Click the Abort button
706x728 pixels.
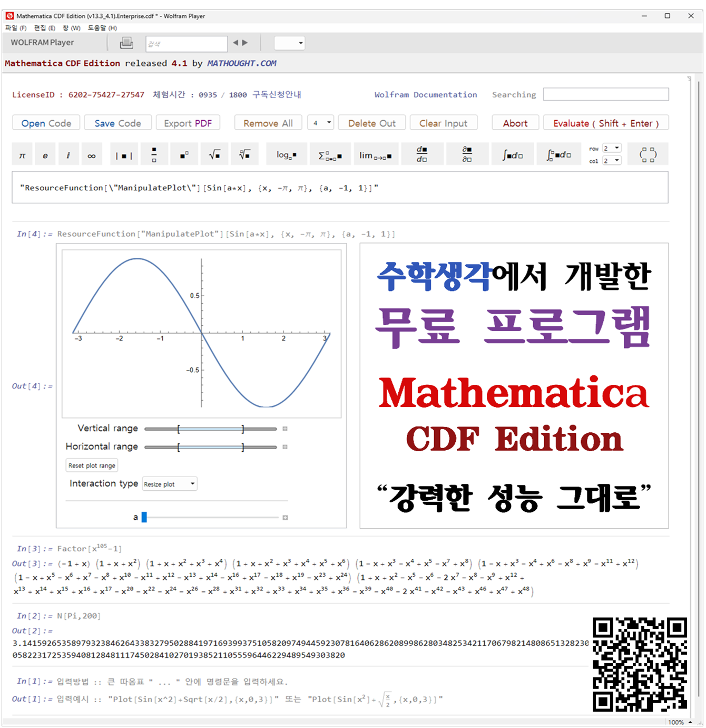click(x=515, y=123)
